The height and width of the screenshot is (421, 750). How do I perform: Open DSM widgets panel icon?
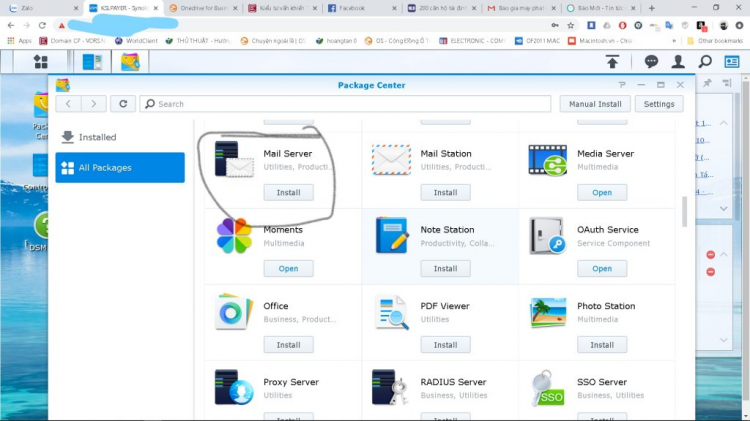(x=732, y=62)
